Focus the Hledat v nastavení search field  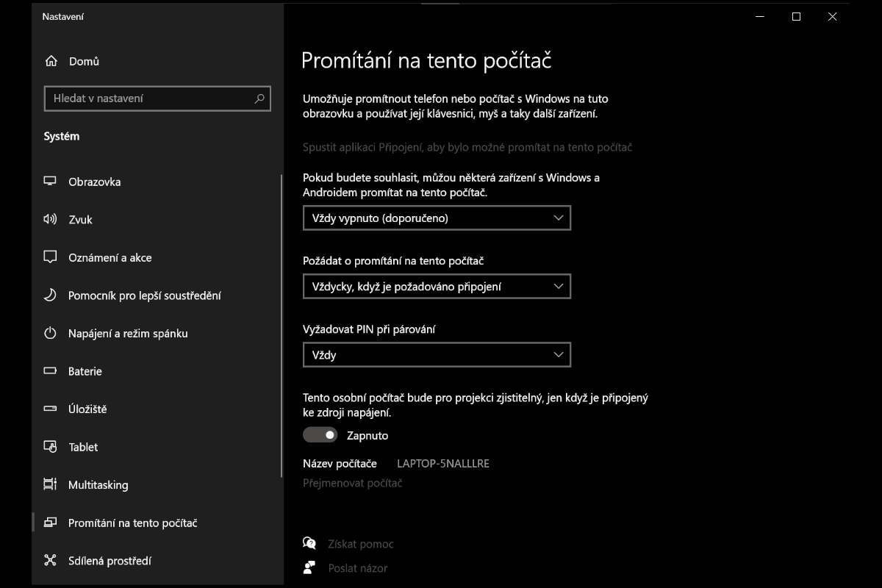[157, 98]
